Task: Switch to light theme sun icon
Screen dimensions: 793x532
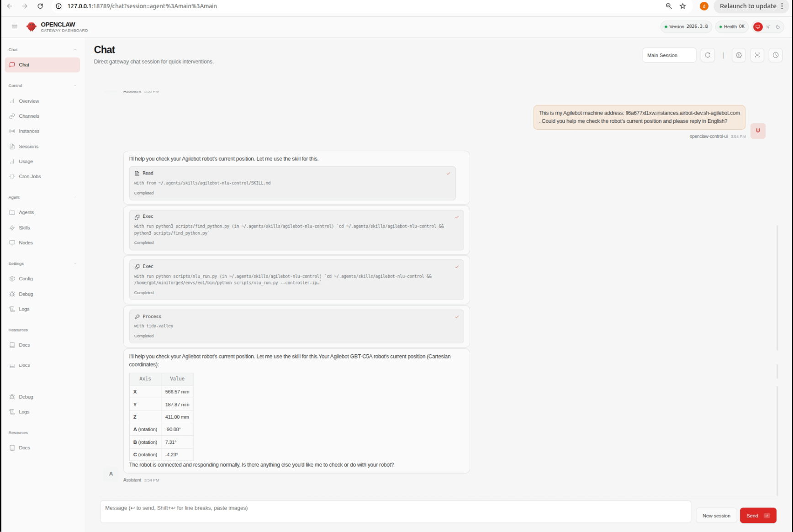Action: (x=768, y=27)
